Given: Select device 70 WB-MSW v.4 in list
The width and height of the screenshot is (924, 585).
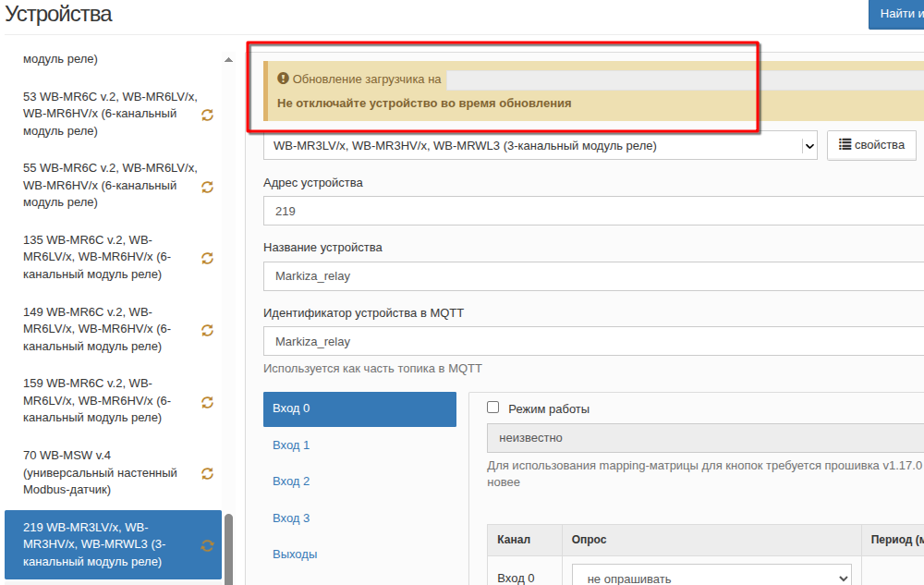Looking at the screenshot, I should point(100,472).
